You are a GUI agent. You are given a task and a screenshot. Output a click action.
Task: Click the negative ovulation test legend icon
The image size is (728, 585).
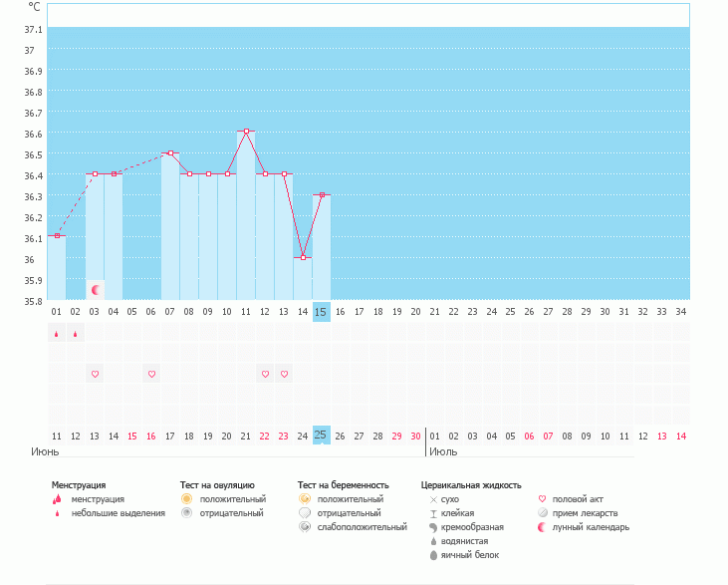[186, 513]
